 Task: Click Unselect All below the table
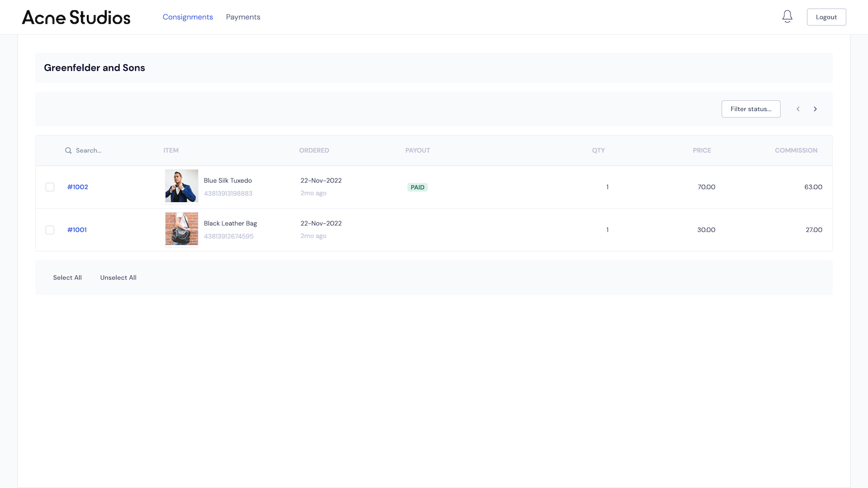118,278
